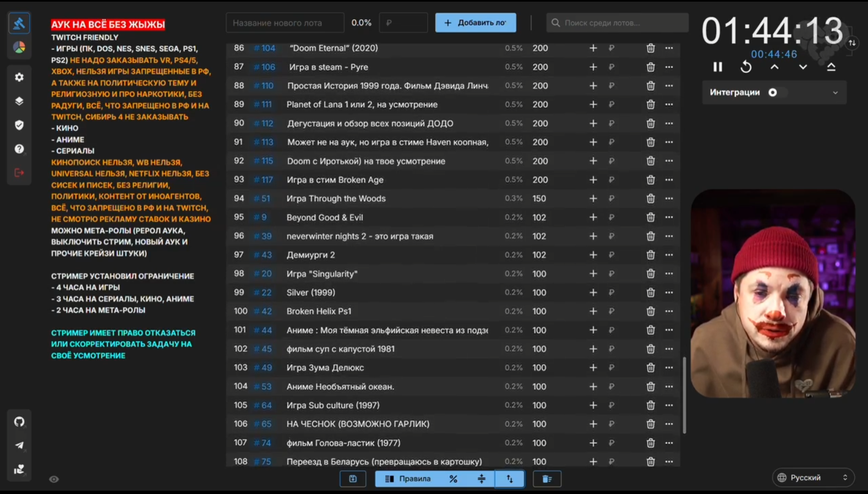Expand the Интеграции panel chevron
868x494 pixels.
point(835,92)
